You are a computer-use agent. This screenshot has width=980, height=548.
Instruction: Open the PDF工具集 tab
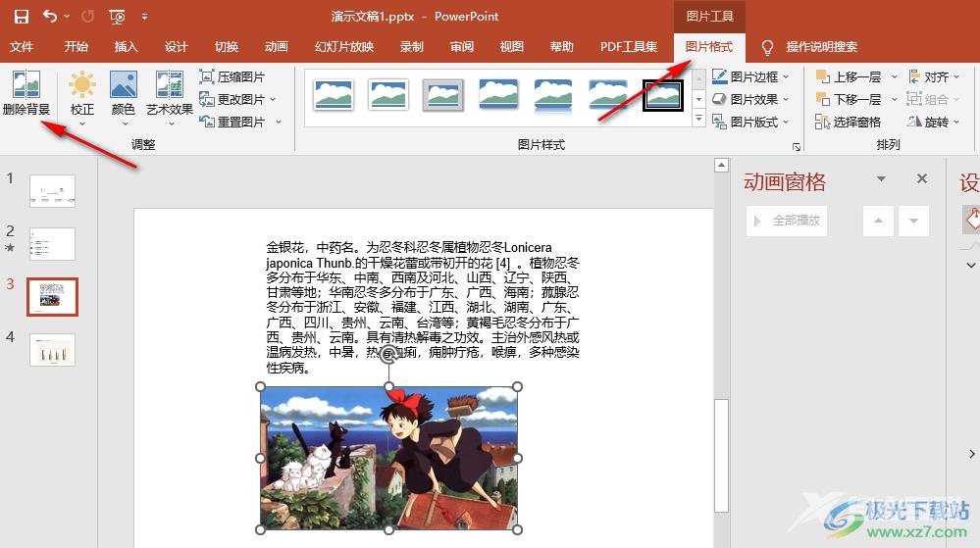click(x=629, y=47)
